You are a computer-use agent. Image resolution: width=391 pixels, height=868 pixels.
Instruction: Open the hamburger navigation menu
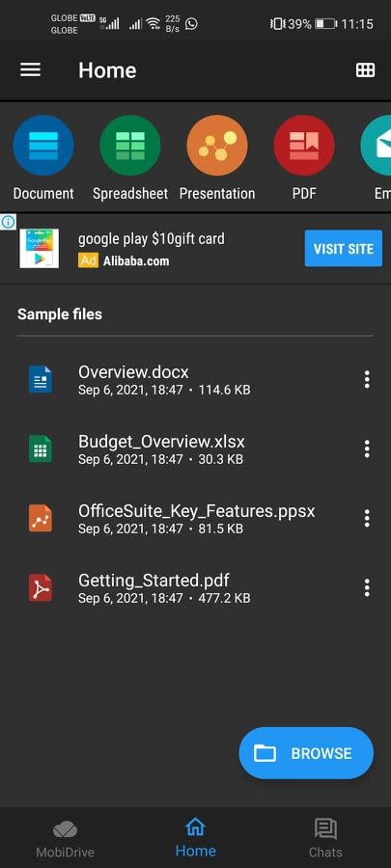[x=31, y=69]
